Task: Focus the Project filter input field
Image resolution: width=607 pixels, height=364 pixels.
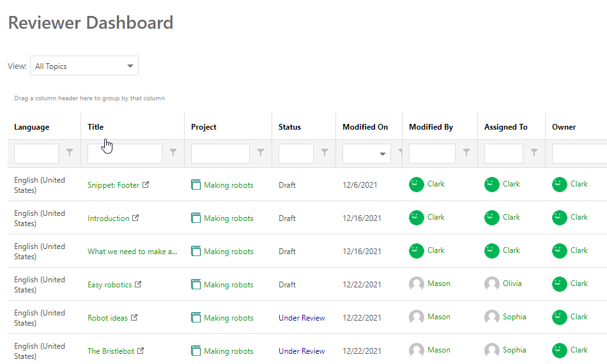Action: point(220,153)
